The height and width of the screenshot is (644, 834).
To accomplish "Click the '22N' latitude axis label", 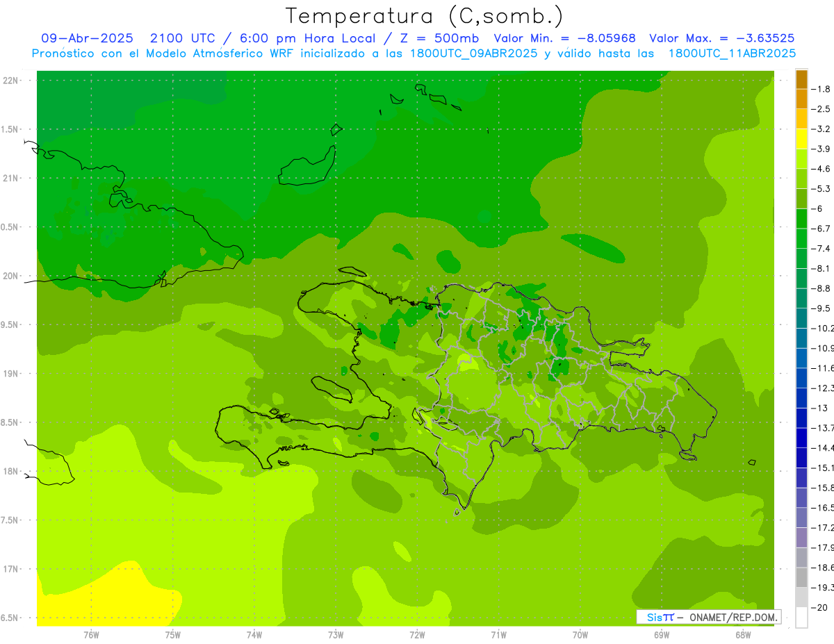I will point(11,81).
